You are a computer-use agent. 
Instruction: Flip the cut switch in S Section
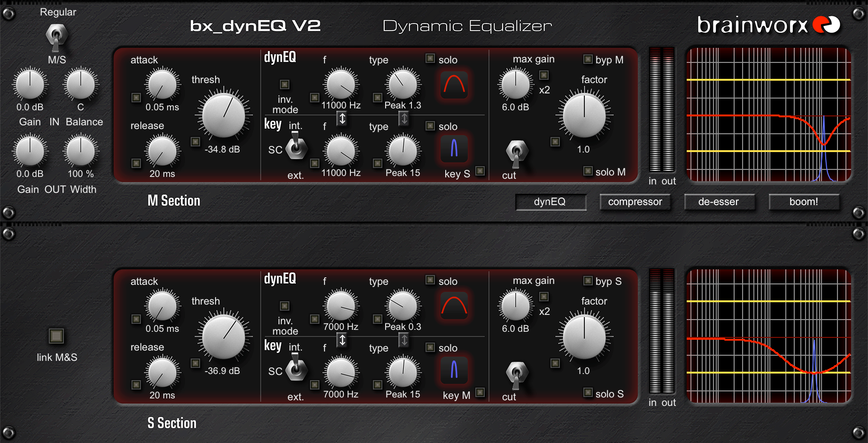pos(516,375)
